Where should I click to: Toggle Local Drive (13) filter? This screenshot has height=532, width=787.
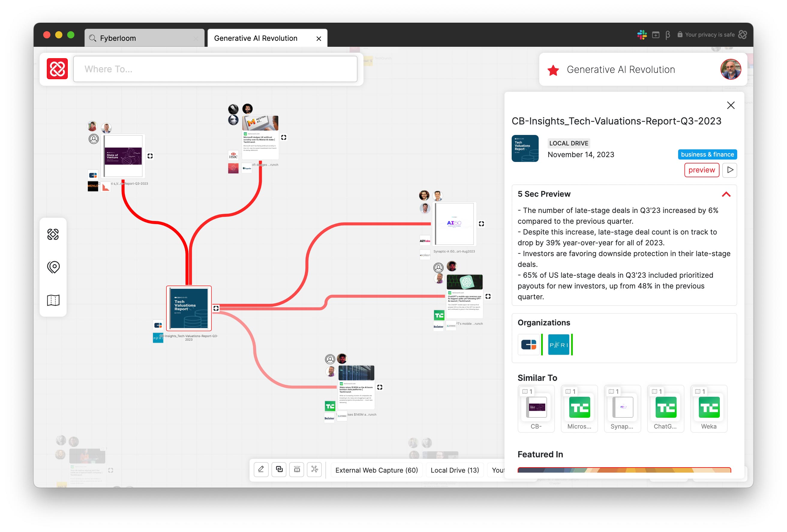[x=454, y=470]
